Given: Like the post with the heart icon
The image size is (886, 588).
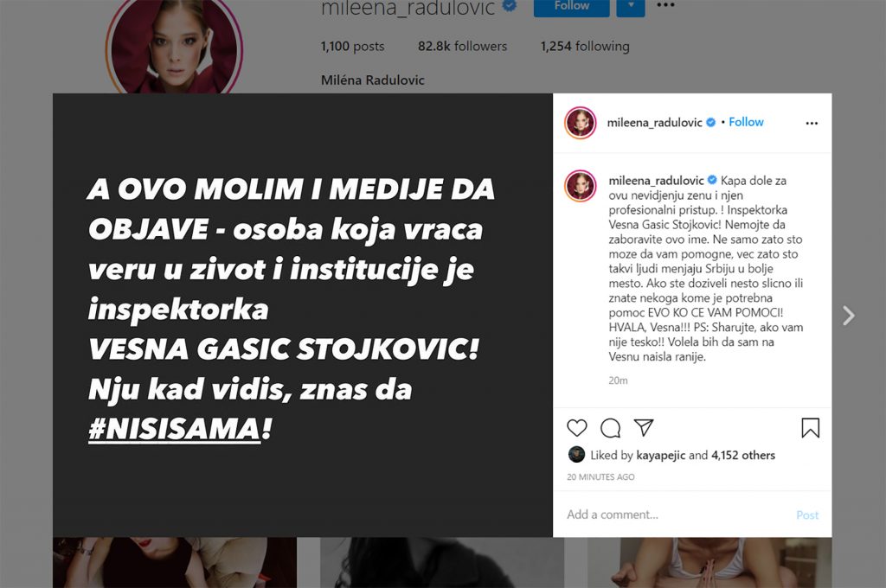Looking at the screenshot, I should [577, 427].
